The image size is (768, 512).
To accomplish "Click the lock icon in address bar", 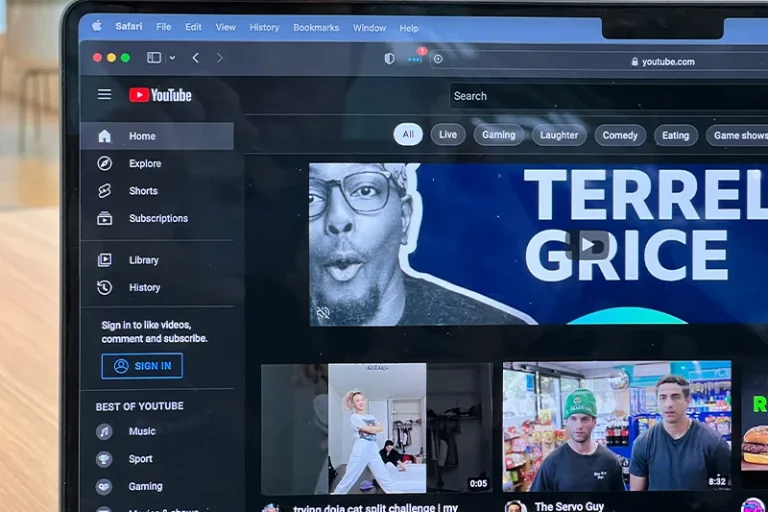I will click(635, 62).
